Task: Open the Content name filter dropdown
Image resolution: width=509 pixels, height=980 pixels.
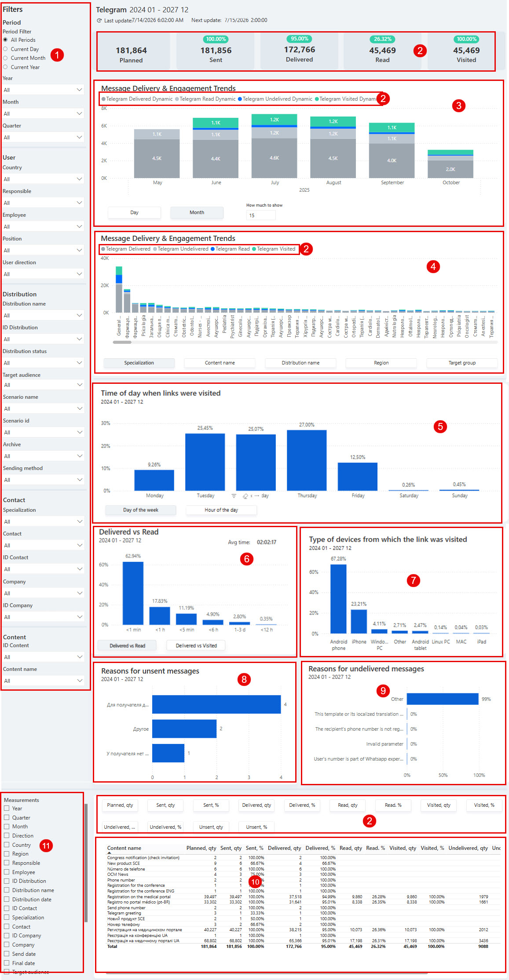Action: [x=43, y=681]
